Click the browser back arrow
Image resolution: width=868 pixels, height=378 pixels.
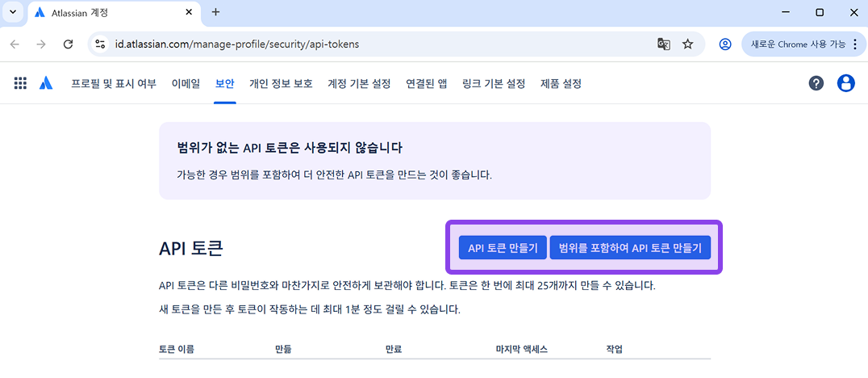15,44
